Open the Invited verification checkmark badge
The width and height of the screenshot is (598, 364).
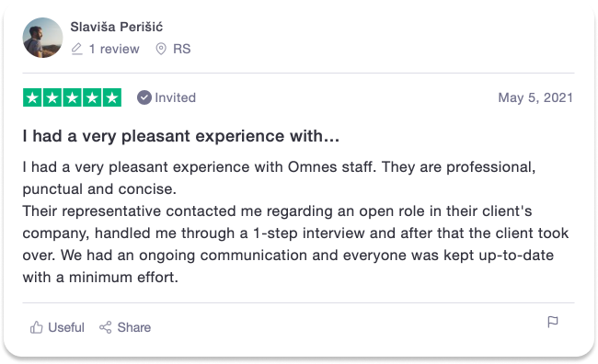pos(144,97)
